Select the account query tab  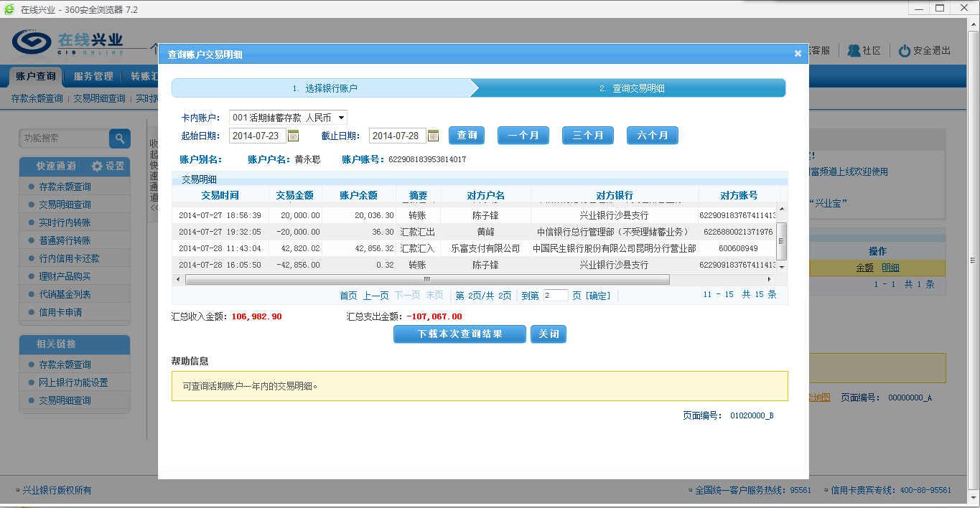36,76
